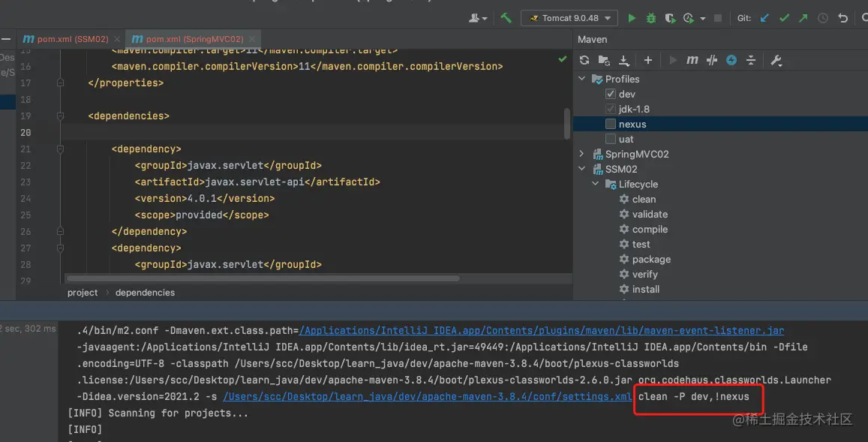
Task: Toggle the dev profile checkbox
Action: (x=610, y=94)
